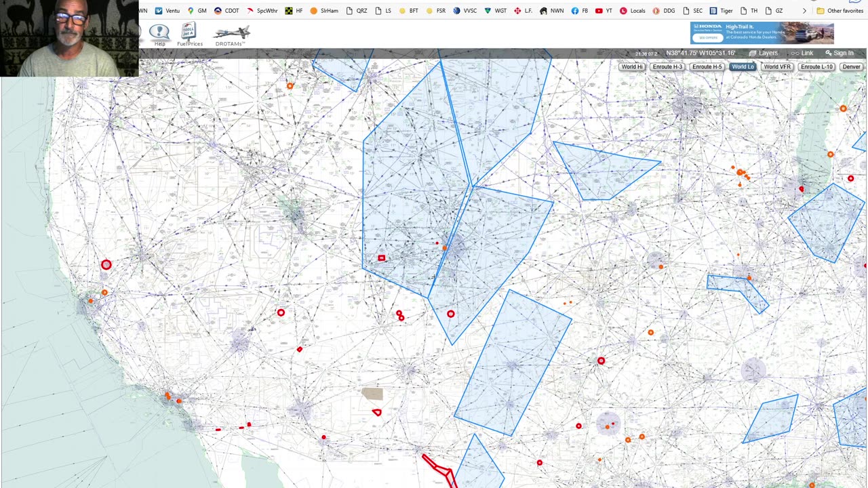Viewport: 868px width, 488px height.
Task: Switch to the World VFR chart
Action: pyautogui.click(x=777, y=67)
